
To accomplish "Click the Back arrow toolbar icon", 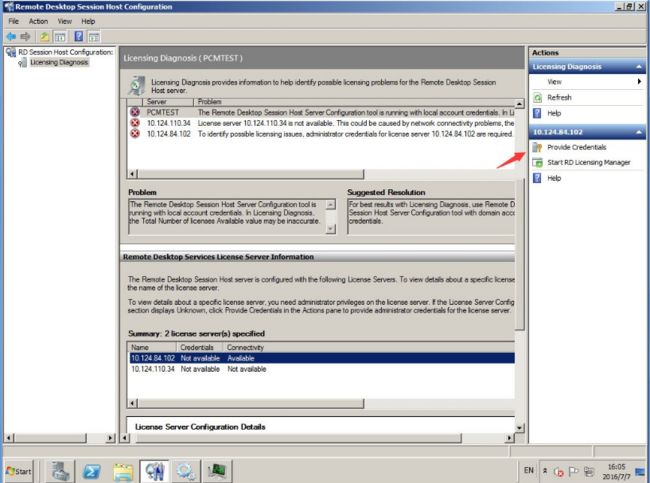I will click(11, 37).
